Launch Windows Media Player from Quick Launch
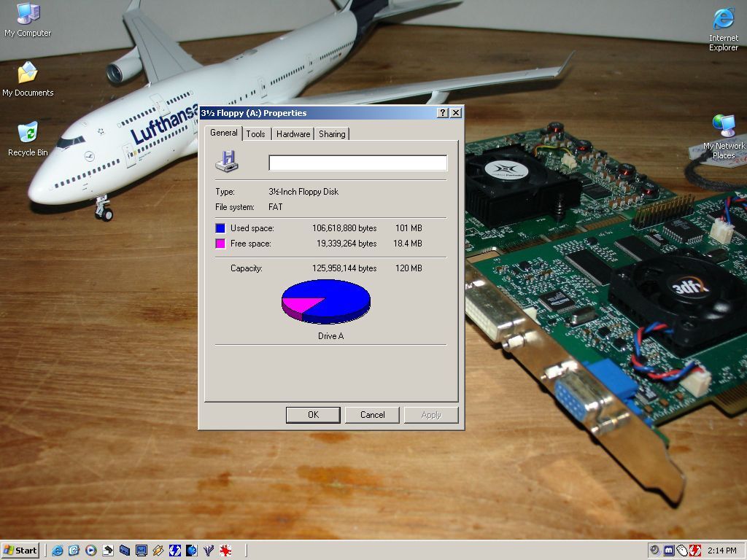747x560 pixels. pos(90,551)
